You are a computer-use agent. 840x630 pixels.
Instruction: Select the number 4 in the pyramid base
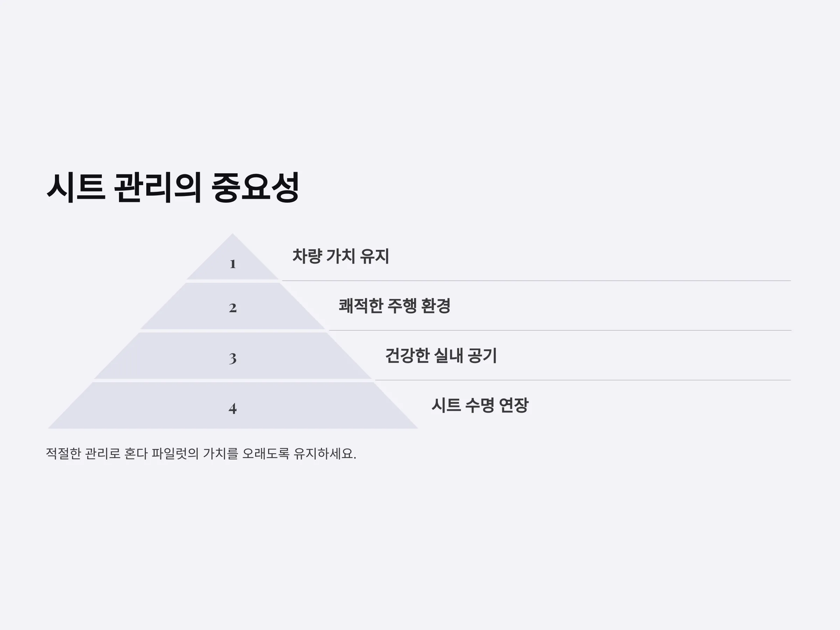(233, 408)
